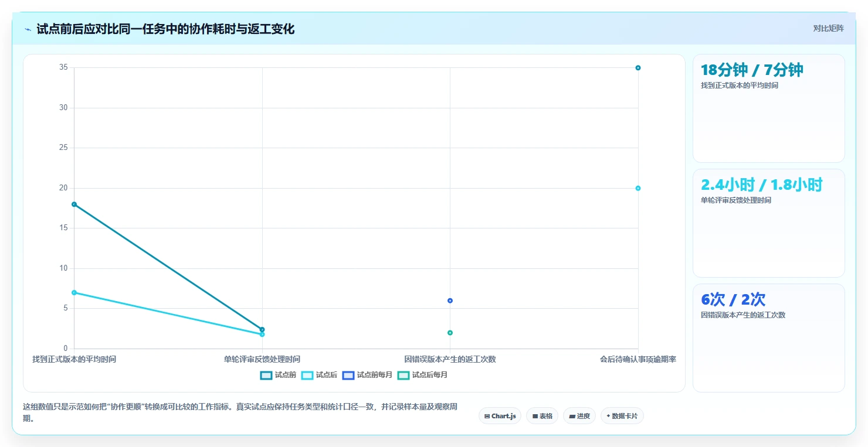Click the Chart.js tag chip
868x447 pixels.
point(500,416)
